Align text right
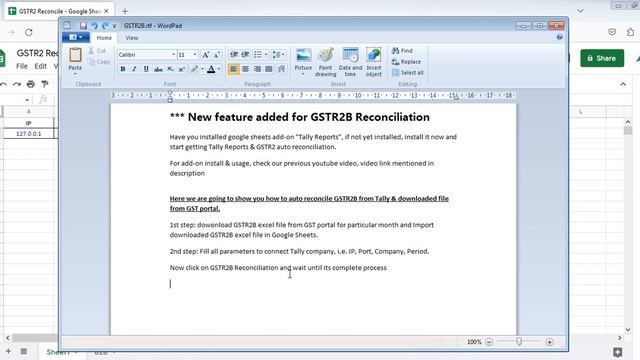Viewport: 640px width, 360px height. [257, 69]
